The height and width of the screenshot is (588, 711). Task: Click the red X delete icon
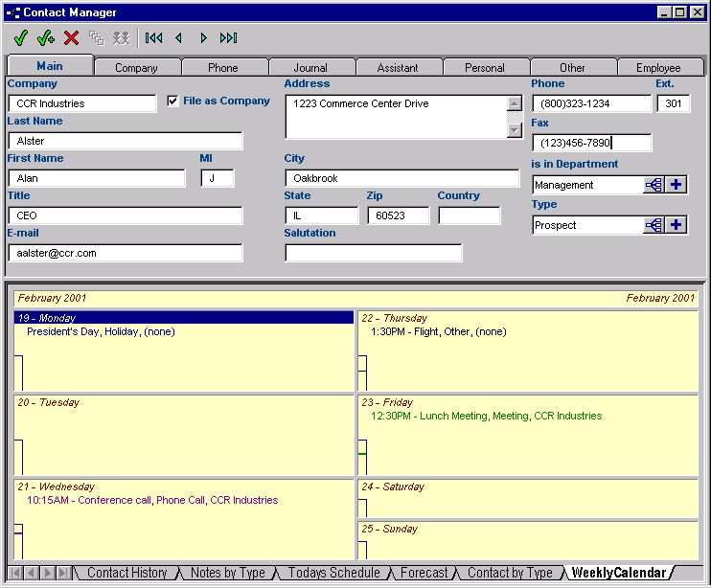click(71, 38)
